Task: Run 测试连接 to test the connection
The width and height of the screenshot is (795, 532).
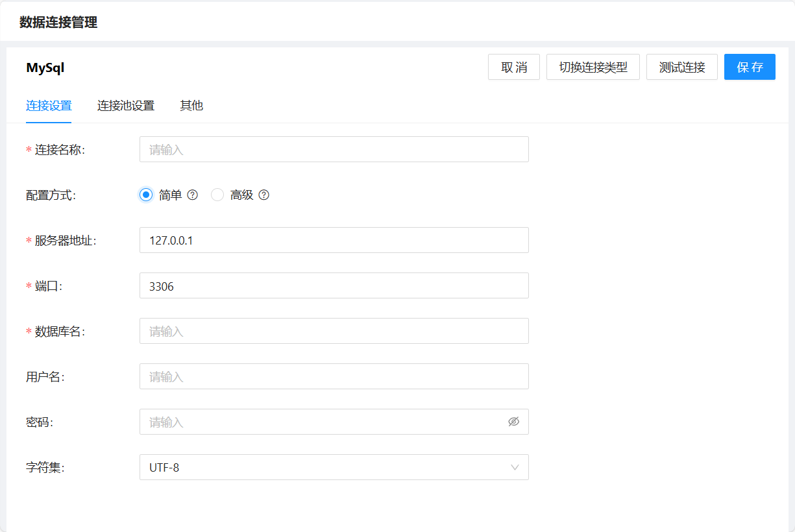Action: click(x=681, y=67)
